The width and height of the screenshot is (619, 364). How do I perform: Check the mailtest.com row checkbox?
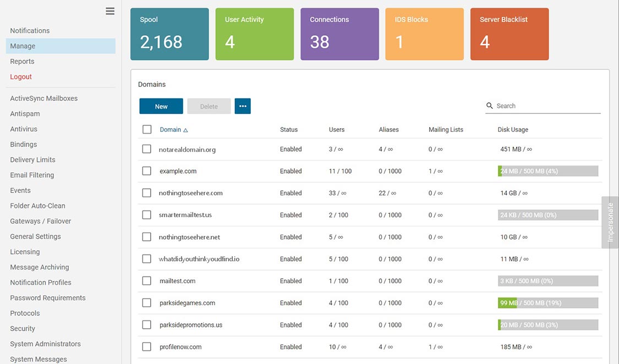tap(146, 281)
